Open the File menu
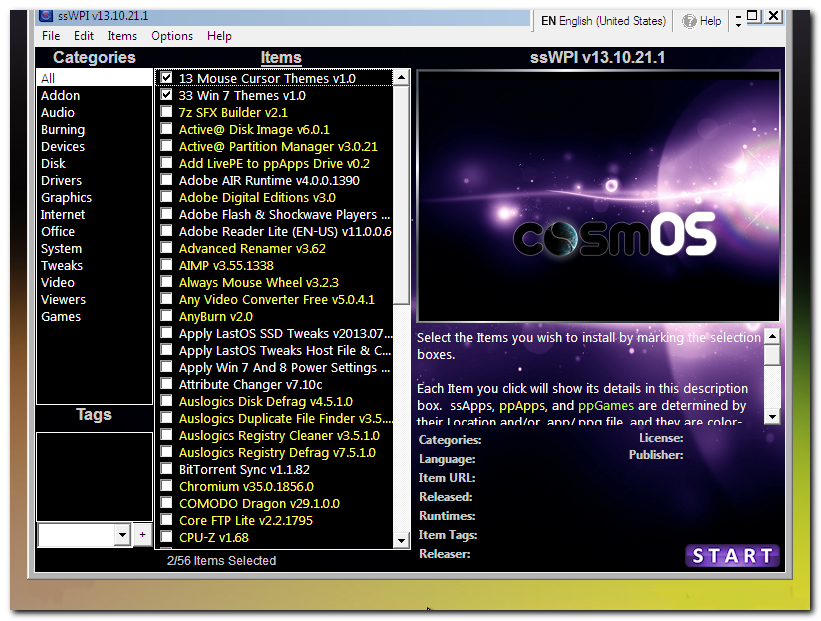 pyautogui.click(x=51, y=36)
